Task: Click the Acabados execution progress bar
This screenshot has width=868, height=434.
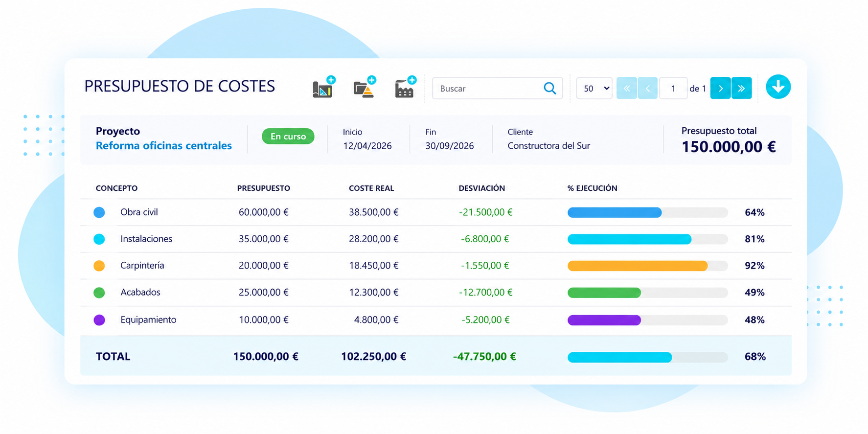Action: pos(647,293)
